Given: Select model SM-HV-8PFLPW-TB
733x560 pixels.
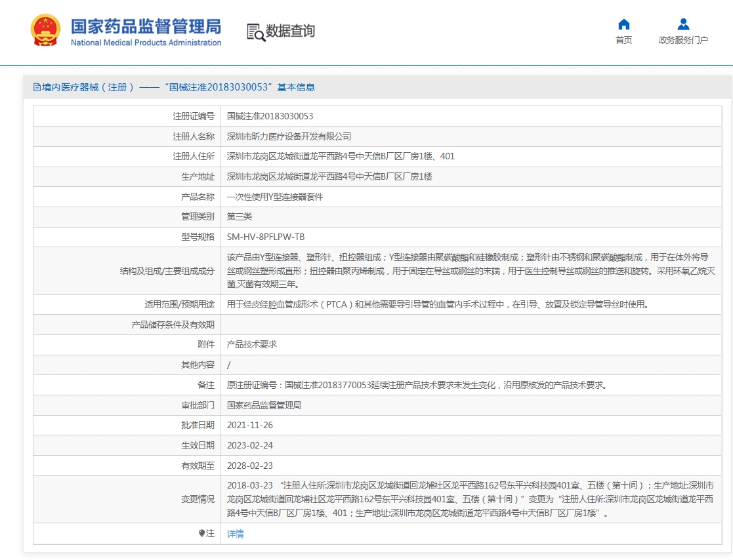Looking at the screenshot, I should [266, 237].
